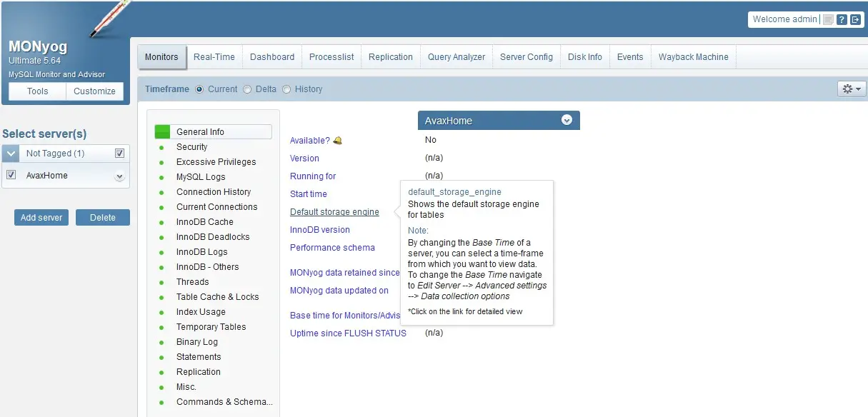Click the Select server(s) heading
Viewport: 868px width, 417px height.
point(44,134)
